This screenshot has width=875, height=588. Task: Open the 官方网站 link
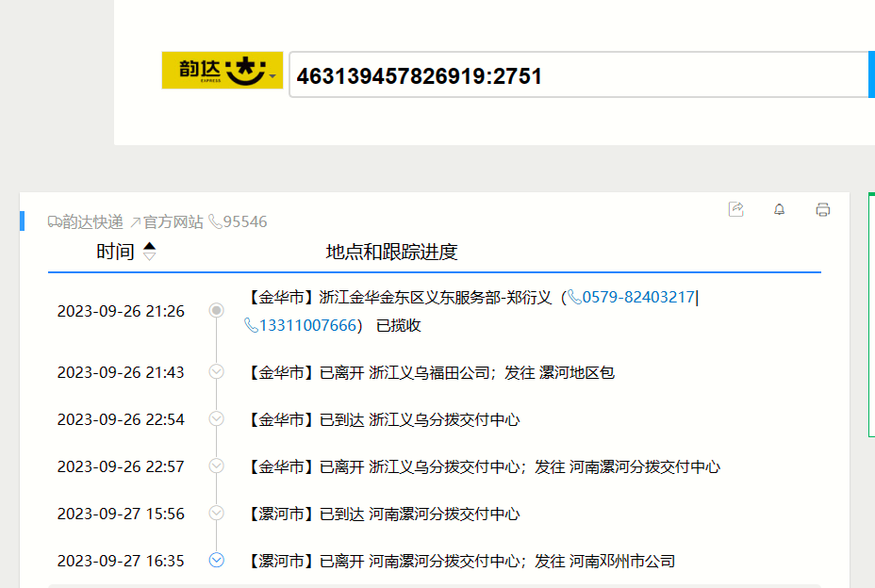166,222
